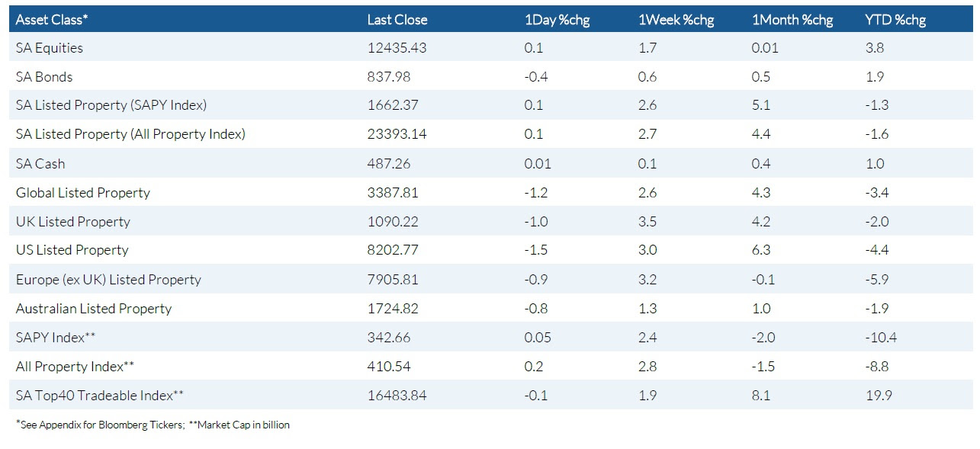Select the UK Listed Property label
Image resolution: width=980 pixels, height=449 pixels.
click(x=73, y=222)
